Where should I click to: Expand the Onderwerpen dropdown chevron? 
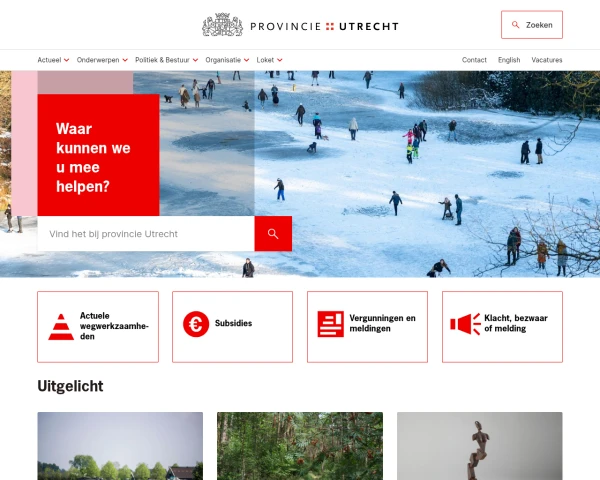pos(125,60)
